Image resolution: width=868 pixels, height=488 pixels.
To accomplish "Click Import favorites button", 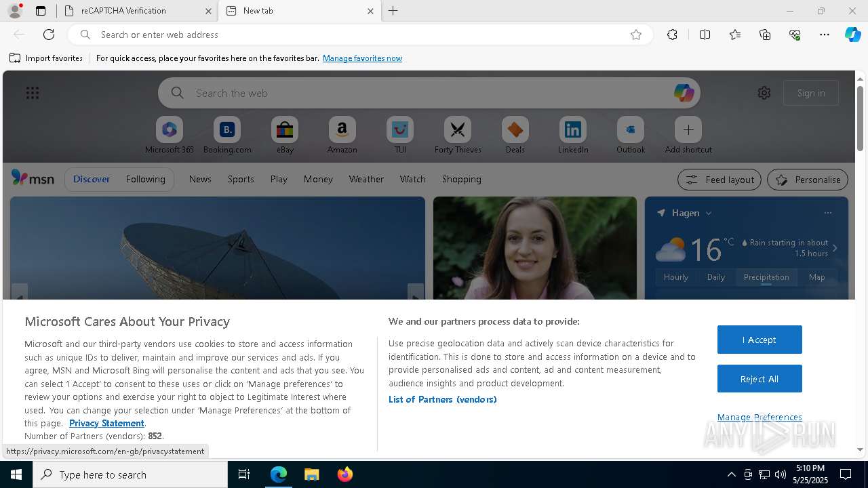I will point(46,58).
